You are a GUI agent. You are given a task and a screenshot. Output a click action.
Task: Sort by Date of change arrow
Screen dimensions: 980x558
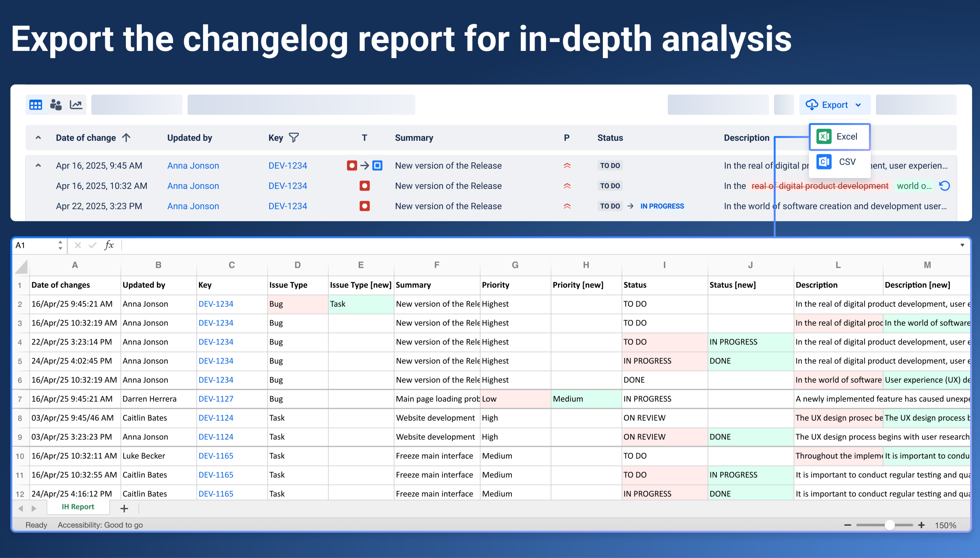coord(127,138)
